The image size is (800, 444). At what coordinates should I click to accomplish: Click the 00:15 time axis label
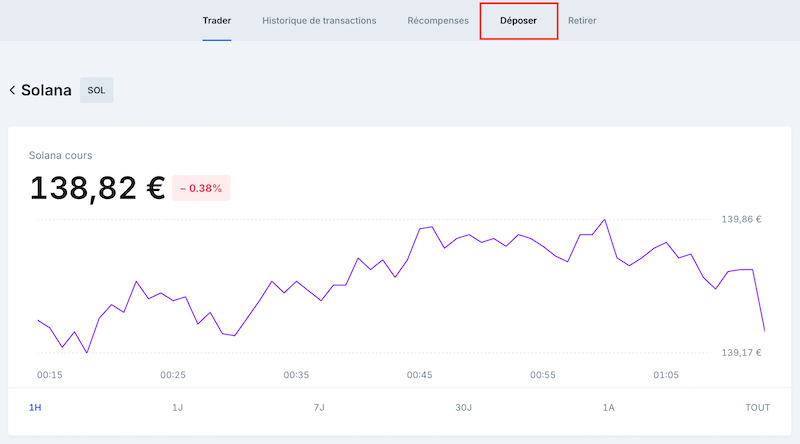click(49, 375)
